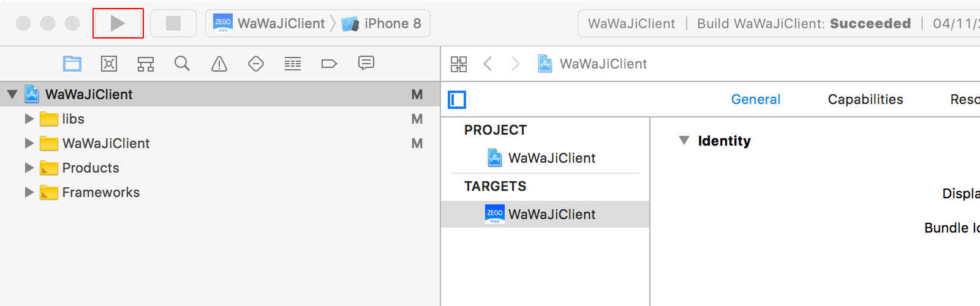Screen dimensions: 980x306
Task: Open the Report navigator speech bubble
Action: coord(366,63)
